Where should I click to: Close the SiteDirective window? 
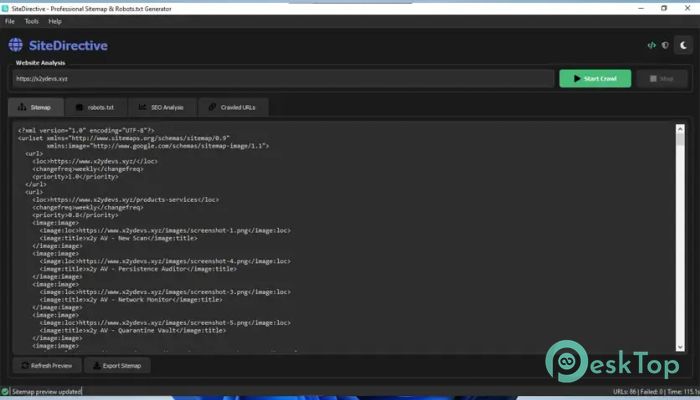point(688,8)
